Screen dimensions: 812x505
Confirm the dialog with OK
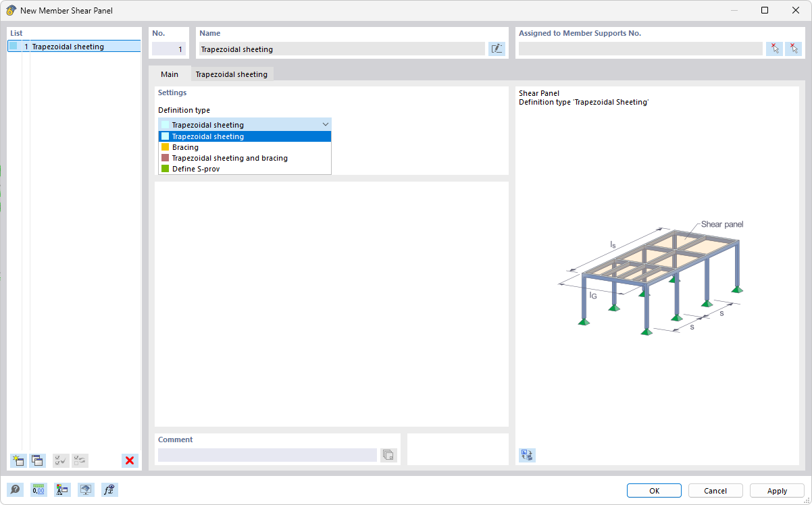653,490
